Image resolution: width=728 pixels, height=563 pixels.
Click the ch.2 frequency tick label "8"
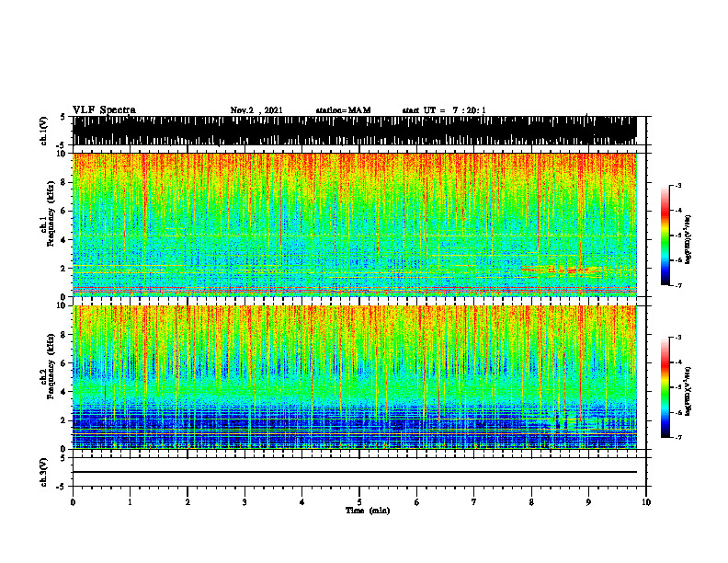click(x=64, y=335)
